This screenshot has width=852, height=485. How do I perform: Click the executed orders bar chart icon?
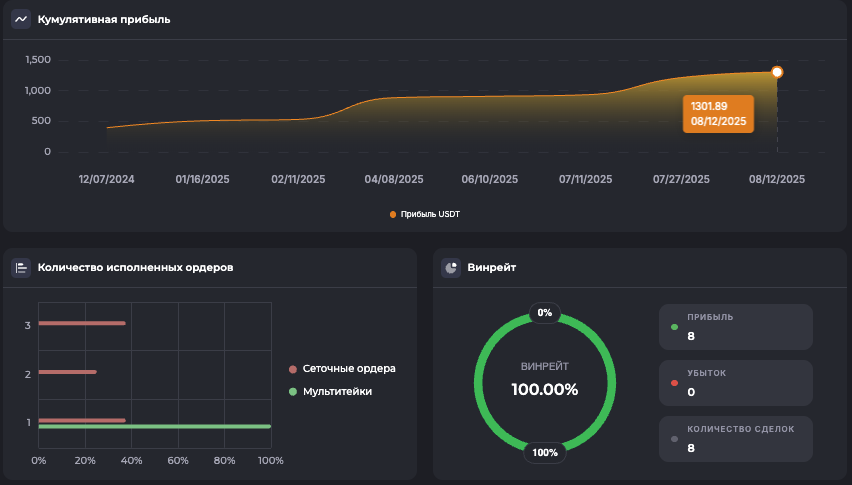(x=21, y=267)
